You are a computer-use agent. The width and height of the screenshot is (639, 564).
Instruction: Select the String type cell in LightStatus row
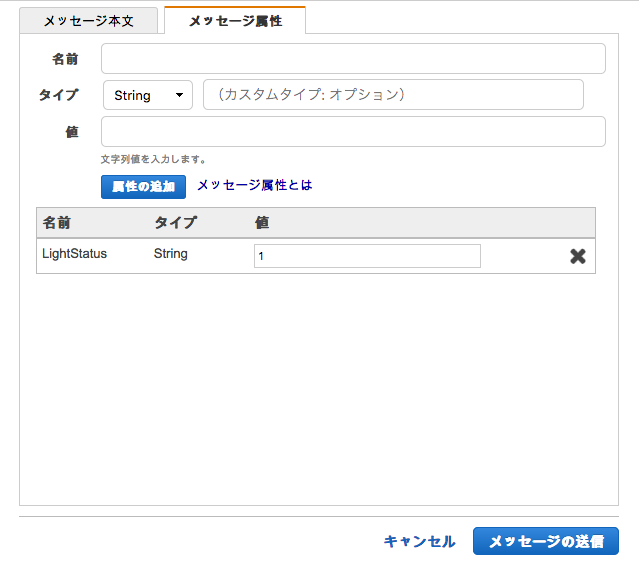point(171,254)
